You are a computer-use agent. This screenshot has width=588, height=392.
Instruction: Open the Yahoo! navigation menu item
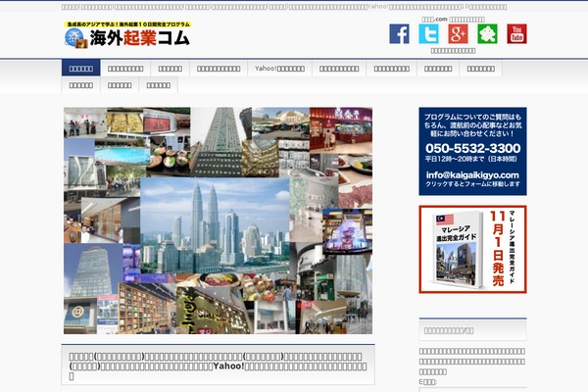279,69
